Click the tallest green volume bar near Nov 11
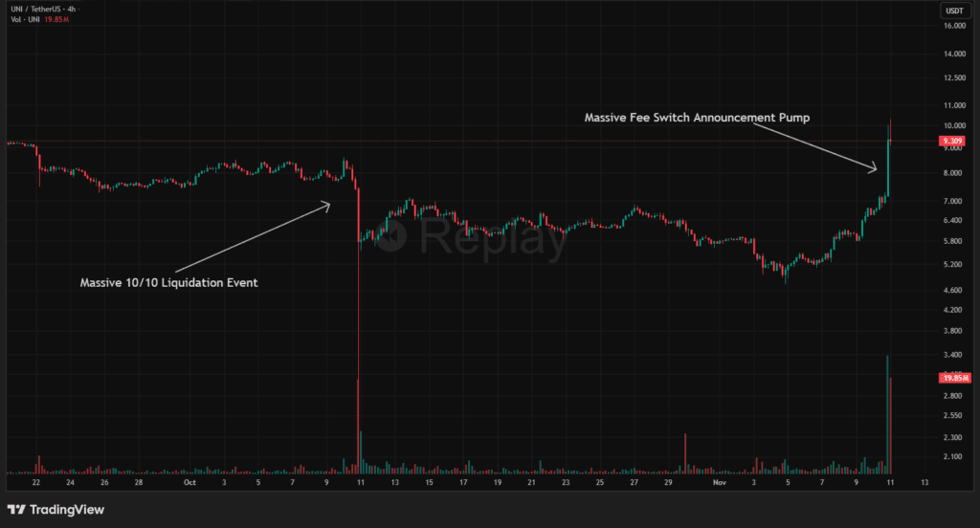The width and height of the screenshot is (980, 528). click(887, 413)
